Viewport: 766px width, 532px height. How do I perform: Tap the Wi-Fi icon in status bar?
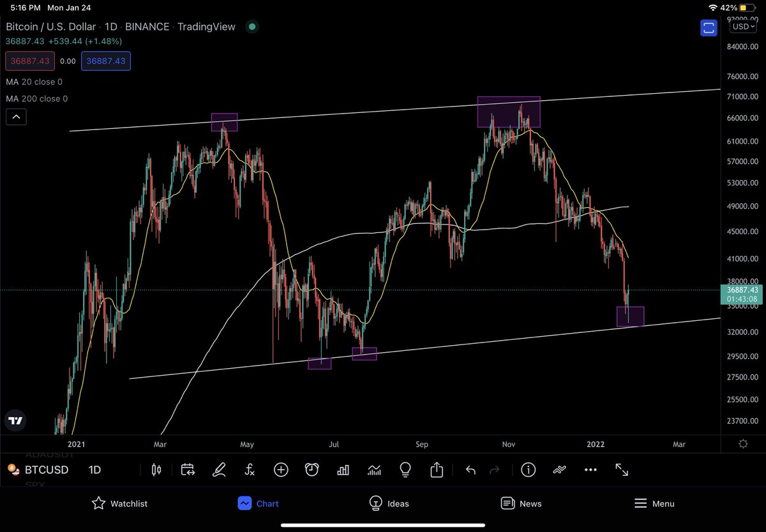(713, 7)
